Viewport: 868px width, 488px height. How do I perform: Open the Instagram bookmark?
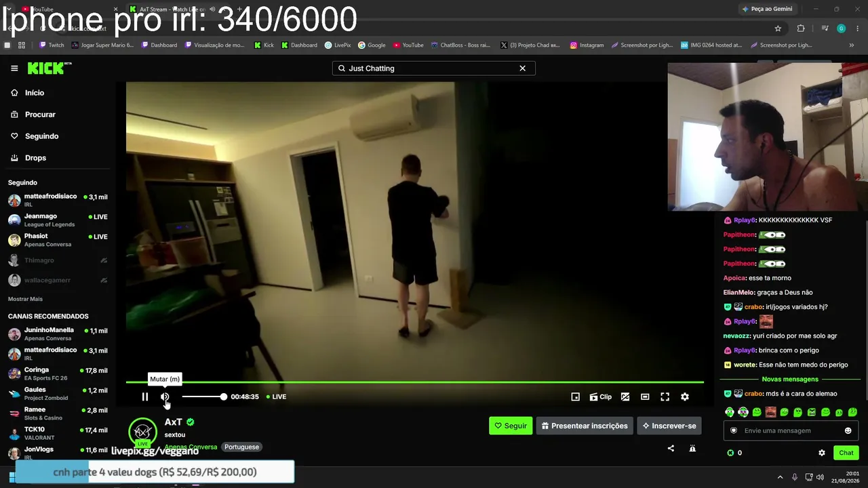[587, 45]
